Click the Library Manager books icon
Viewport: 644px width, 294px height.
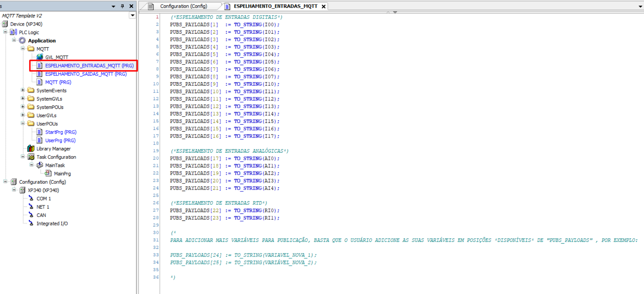pyautogui.click(x=31, y=149)
